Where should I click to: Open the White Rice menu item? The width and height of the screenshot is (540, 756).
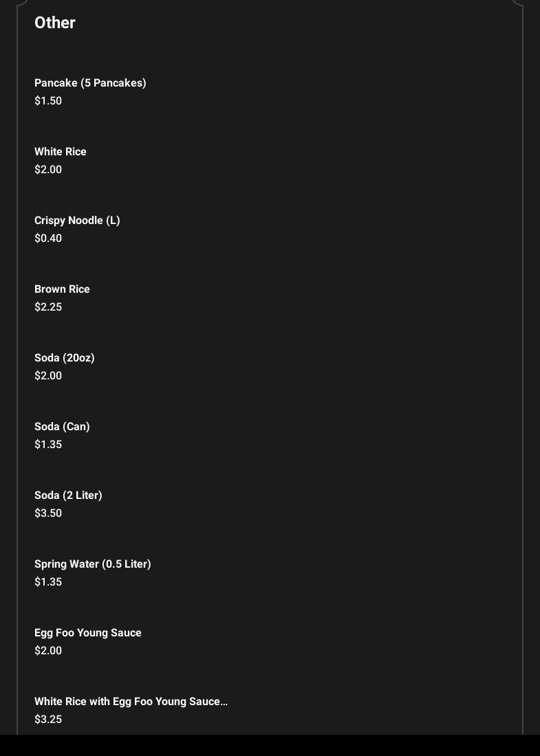[x=61, y=152]
